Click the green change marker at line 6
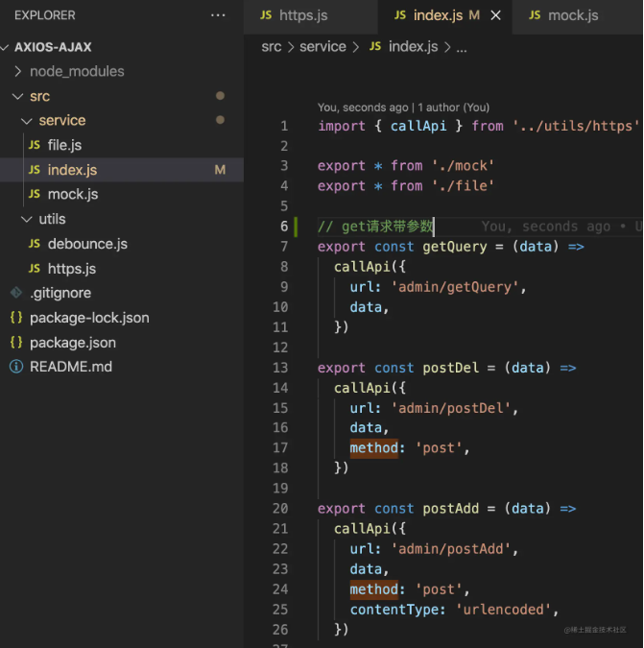This screenshot has width=644, height=648. point(296,227)
